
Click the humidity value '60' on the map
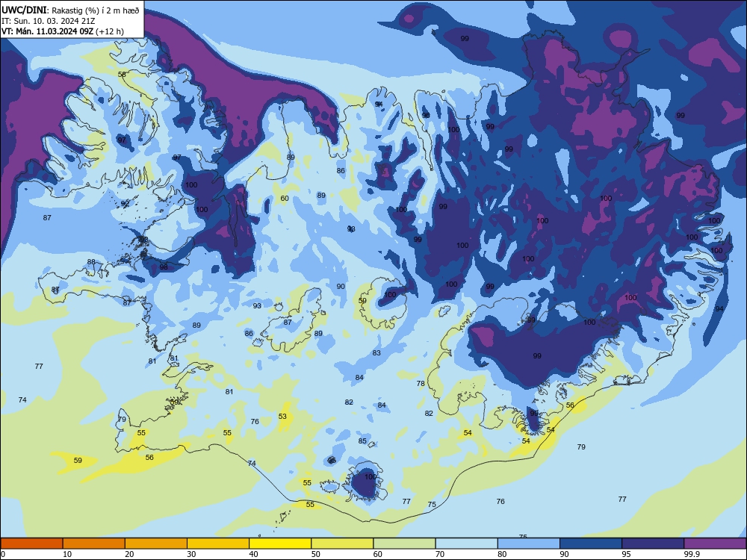(285, 198)
